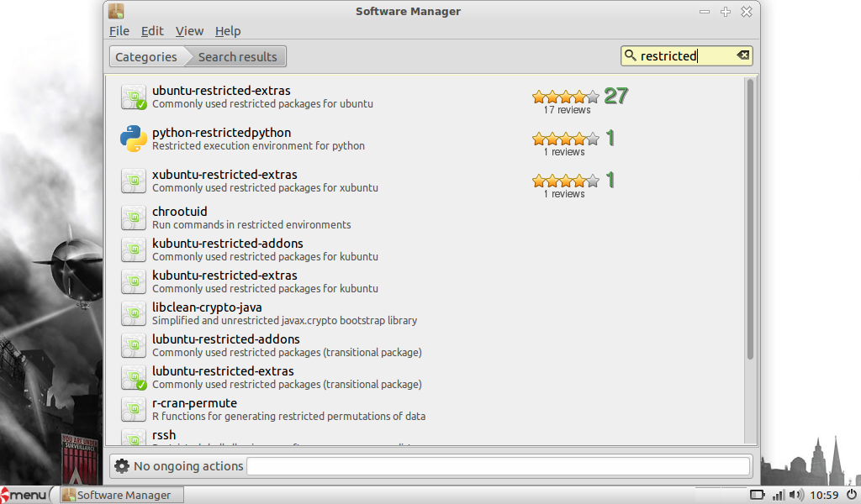Click star rating of xubuntu-restricted-extras
The image size is (861, 504).
pos(566,181)
